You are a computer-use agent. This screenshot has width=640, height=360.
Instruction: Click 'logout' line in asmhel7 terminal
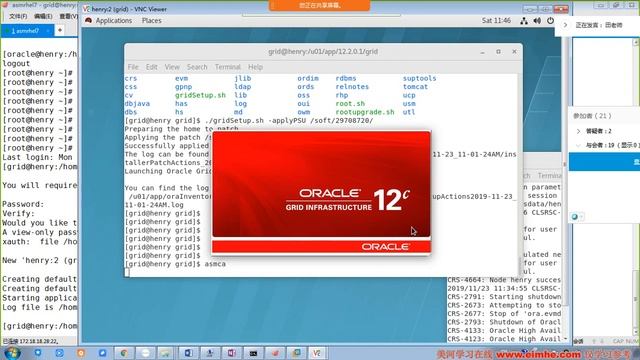pyautogui.click(x=16, y=64)
